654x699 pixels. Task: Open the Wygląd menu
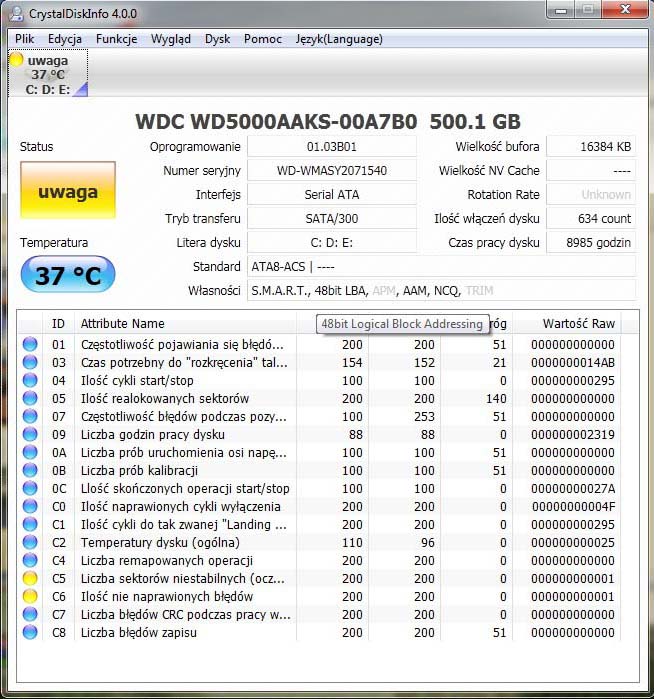171,39
